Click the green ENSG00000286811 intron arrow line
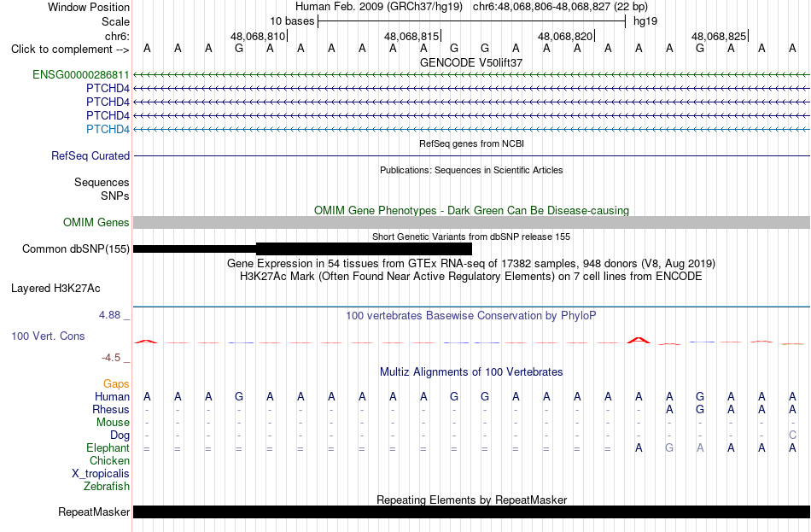The image size is (811, 532). pos(471,75)
